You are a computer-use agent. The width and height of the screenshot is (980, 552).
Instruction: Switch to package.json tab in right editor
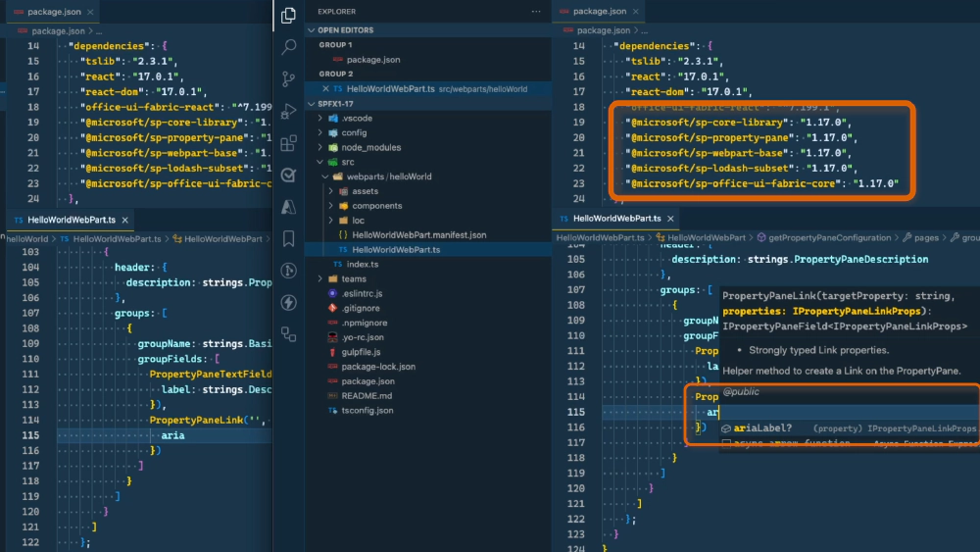point(599,11)
